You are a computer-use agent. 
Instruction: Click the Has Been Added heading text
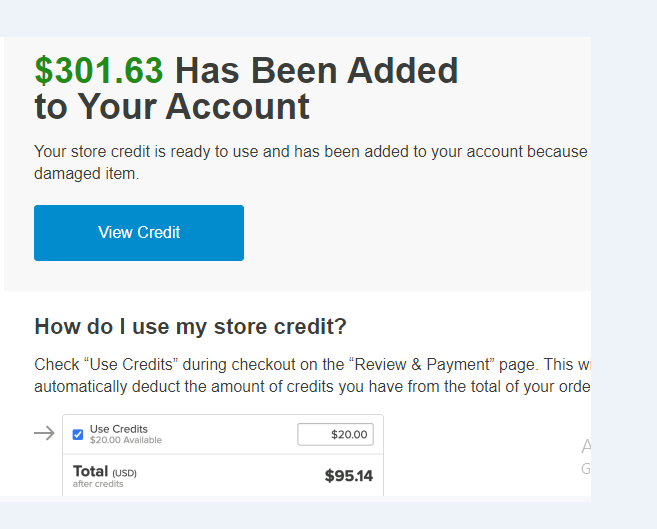(317, 70)
